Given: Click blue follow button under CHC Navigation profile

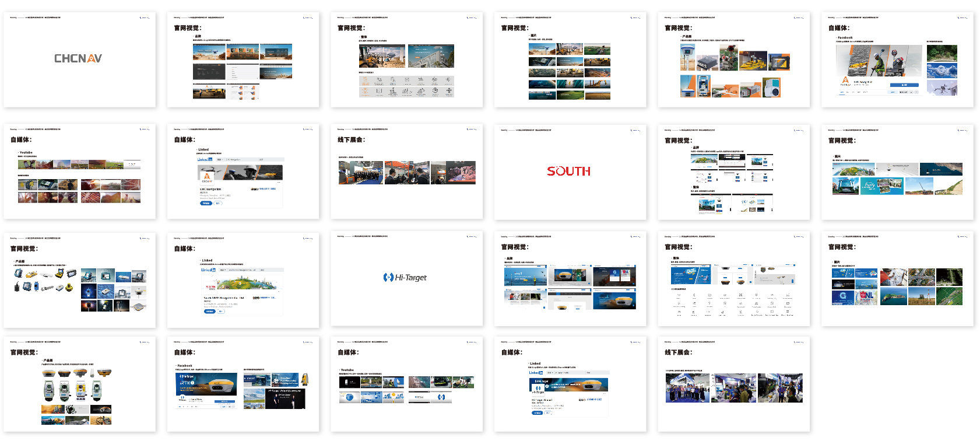Looking at the screenshot, I should pyautogui.click(x=206, y=203).
